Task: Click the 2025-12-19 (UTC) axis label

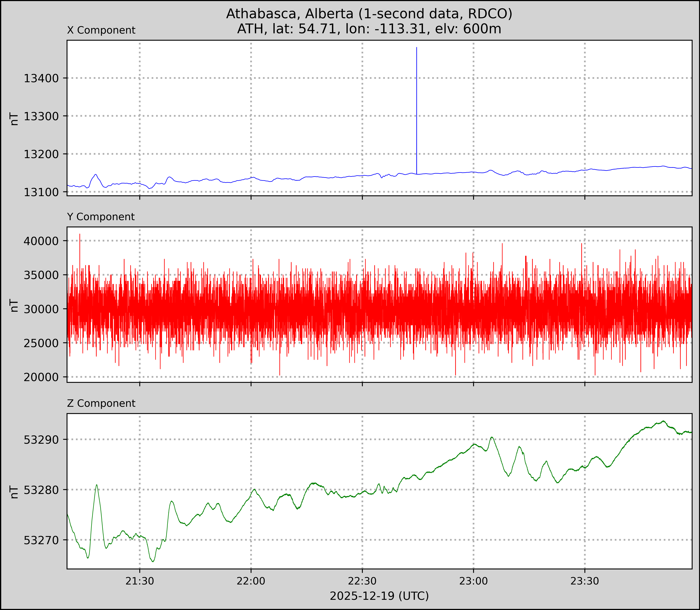Action: [x=379, y=596]
